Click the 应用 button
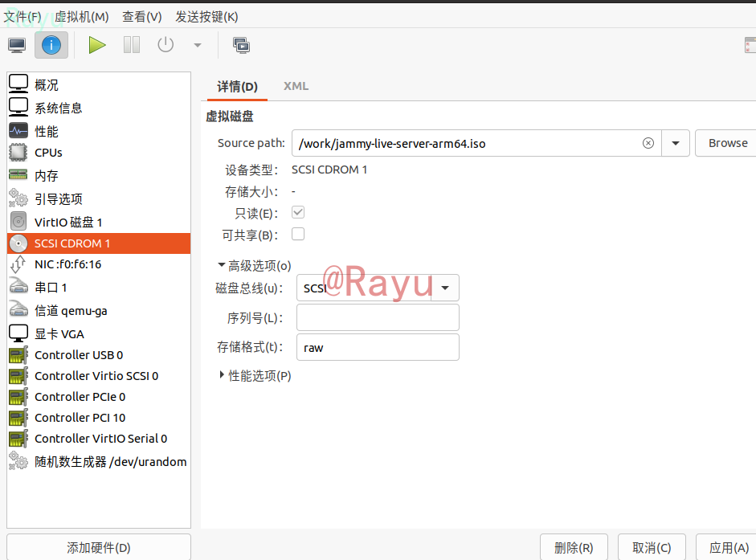This screenshot has width=756, height=560. [728, 547]
